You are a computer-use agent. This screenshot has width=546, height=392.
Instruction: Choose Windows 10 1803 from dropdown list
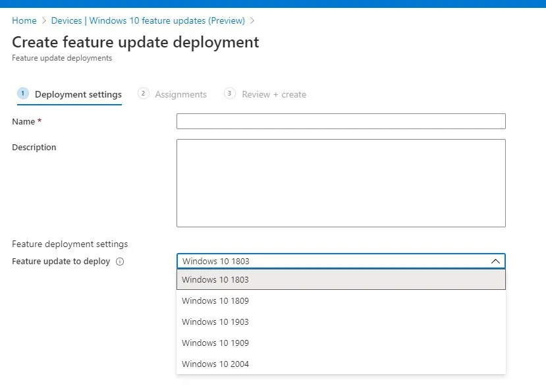pyautogui.click(x=341, y=280)
